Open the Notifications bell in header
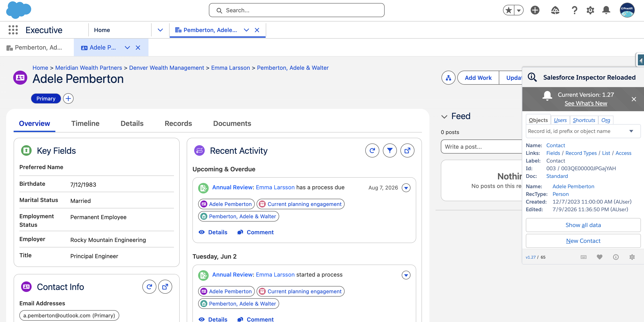Screen dimensions: 644x322 point(606,10)
